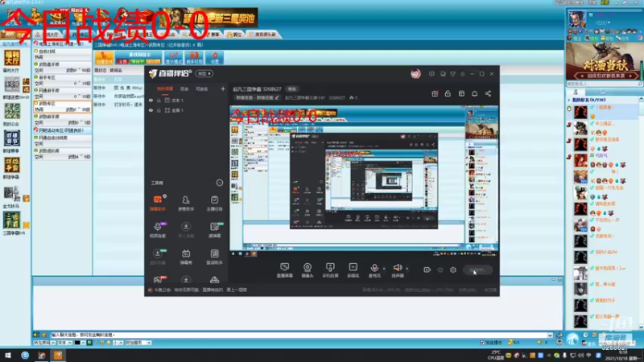644x362 pixels.
Task: Click 修改 button next to room title
Action: [x=291, y=88]
